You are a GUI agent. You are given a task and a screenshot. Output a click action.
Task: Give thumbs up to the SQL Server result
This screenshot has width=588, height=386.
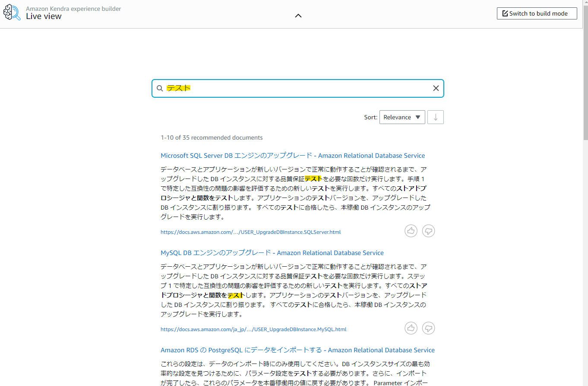[411, 230]
